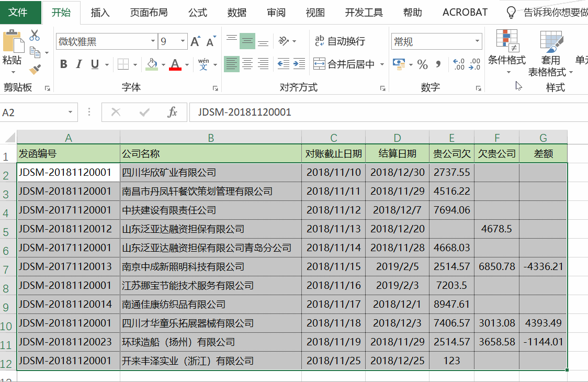Screen dimensions: 588x382
Task: Open the font name dropdown 微软雅黑
Action: pyautogui.click(x=153, y=41)
